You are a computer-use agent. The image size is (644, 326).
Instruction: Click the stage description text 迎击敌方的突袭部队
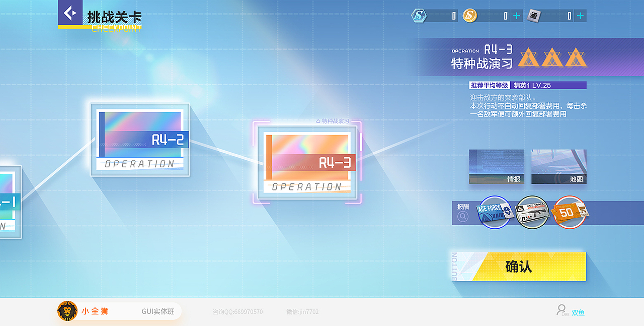(x=504, y=97)
